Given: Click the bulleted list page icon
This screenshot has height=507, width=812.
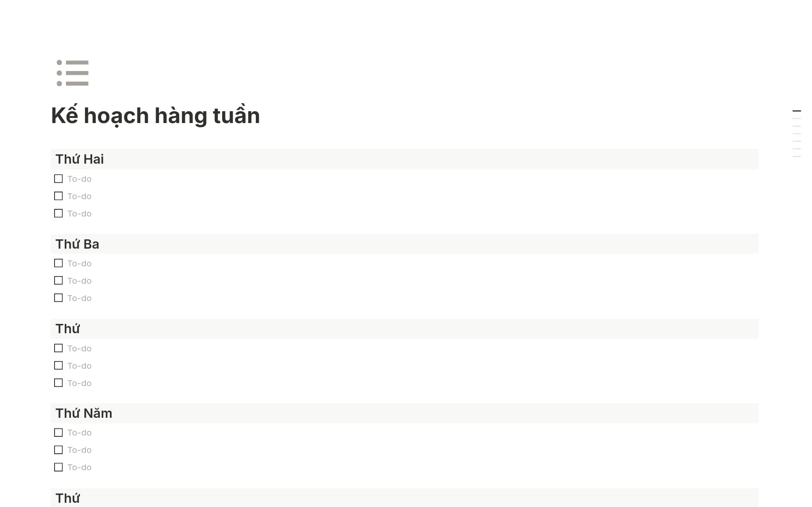Looking at the screenshot, I should [72, 73].
